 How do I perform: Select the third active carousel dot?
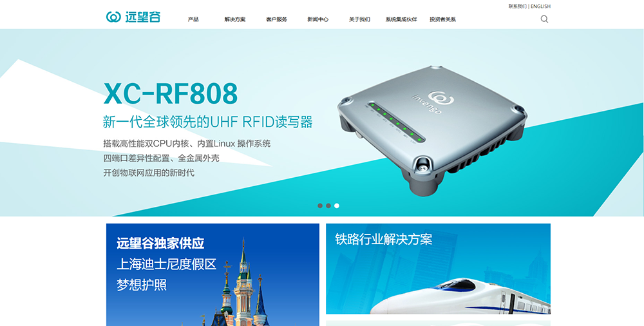coord(336,206)
